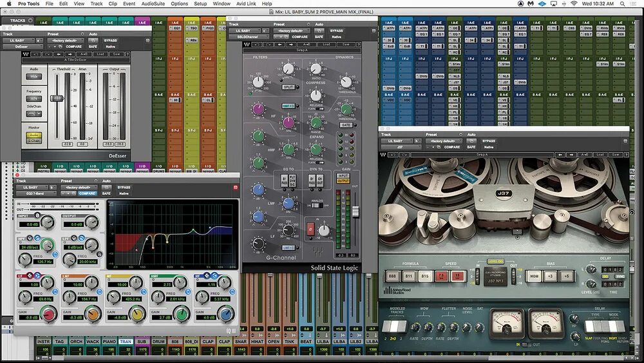Click the G-Channel Waves toolbar question mark
The width and height of the screenshot is (644, 363).
[359, 44]
